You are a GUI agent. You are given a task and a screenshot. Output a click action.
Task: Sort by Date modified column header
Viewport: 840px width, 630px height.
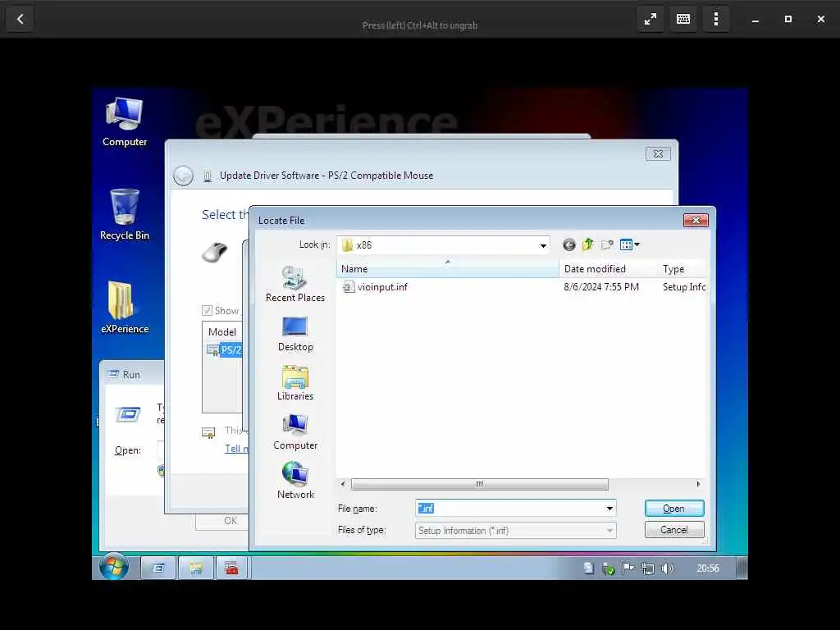[608, 269]
